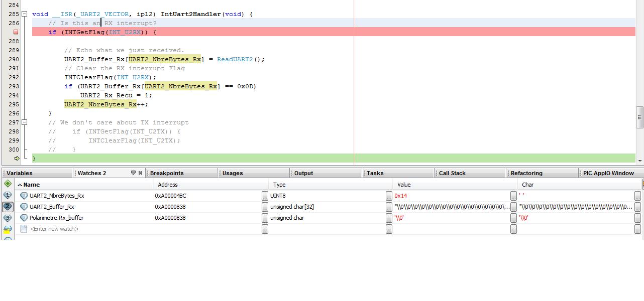Toggle the breakpoint marker on line 287
The height and width of the screenshot is (301, 644).
[x=16, y=32]
